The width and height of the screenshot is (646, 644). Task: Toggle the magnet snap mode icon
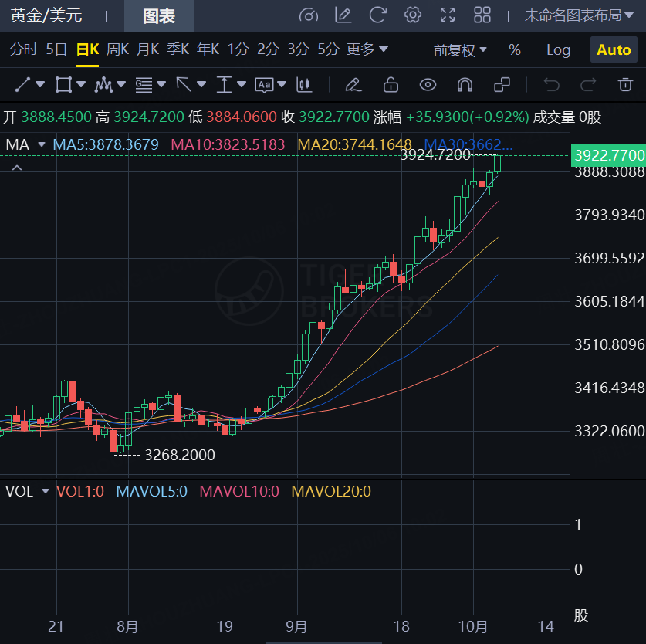(x=465, y=84)
